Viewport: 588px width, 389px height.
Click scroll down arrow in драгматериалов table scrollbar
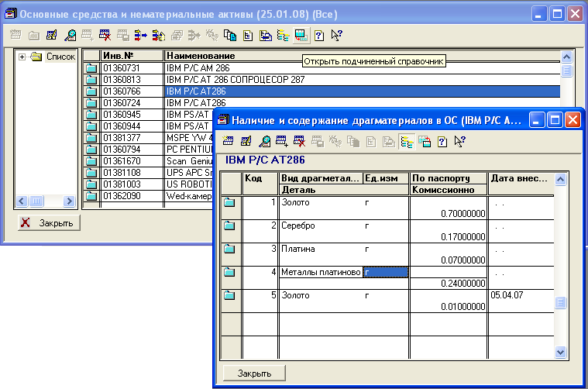click(x=560, y=353)
